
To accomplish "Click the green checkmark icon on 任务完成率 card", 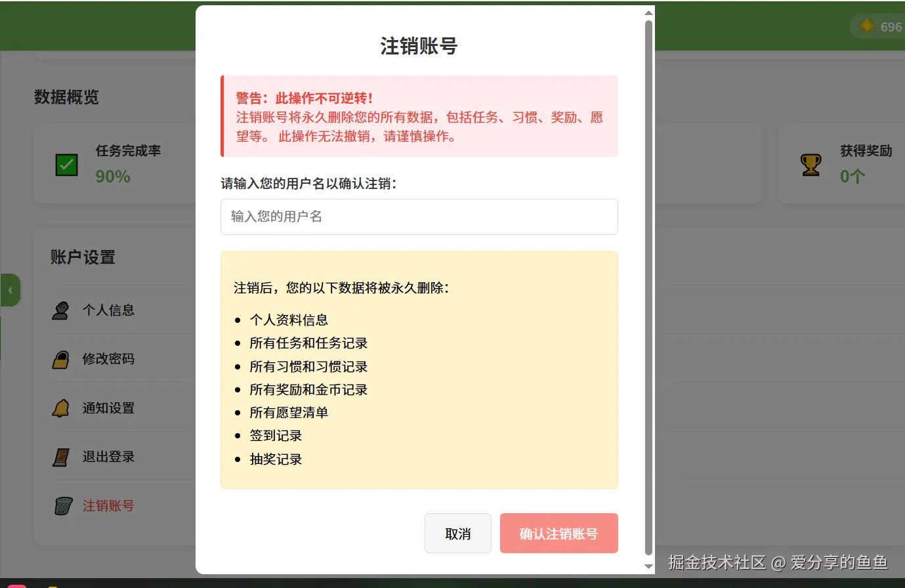I will [66, 164].
